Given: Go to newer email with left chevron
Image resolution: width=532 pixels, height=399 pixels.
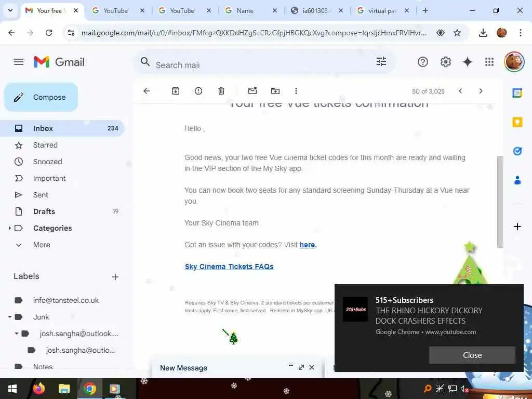Looking at the screenshot, I should pos(460,91).
